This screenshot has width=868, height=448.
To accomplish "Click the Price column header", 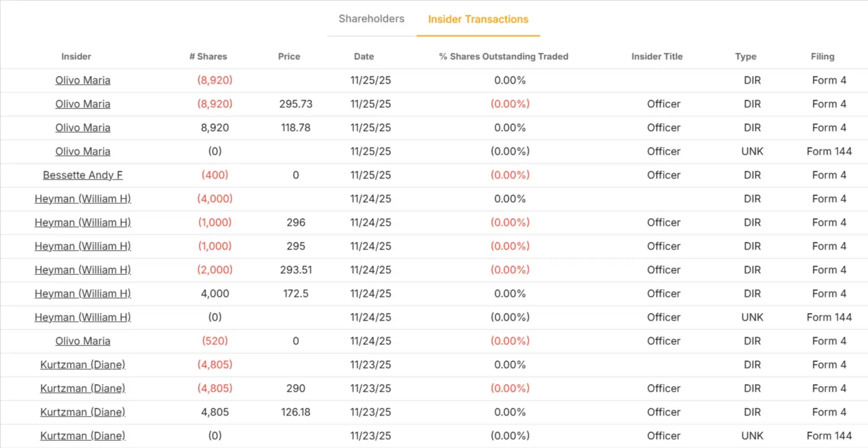I will [x=289, y=57].
